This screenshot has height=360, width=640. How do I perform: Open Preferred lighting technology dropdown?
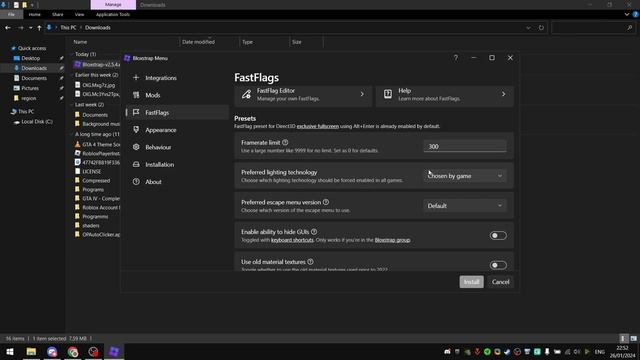click(x=465, y=176)
